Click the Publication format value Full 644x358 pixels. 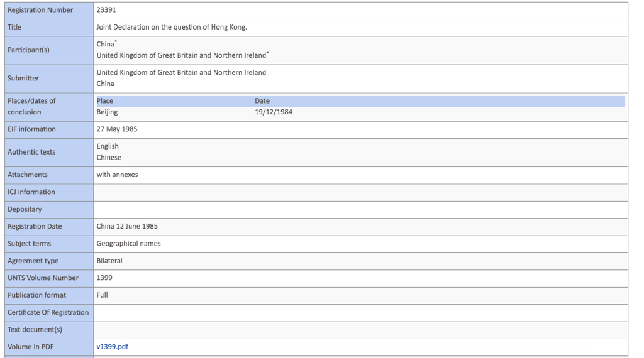click(x=102, y=295)
